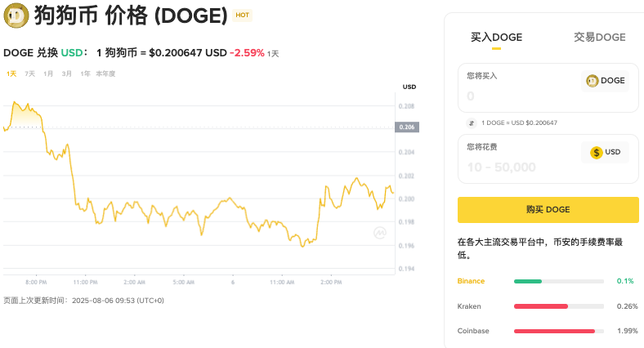This screenshot has height=348, width=644.
Task: Select the 本年度 chart range
Action: [x=105, y=74]
